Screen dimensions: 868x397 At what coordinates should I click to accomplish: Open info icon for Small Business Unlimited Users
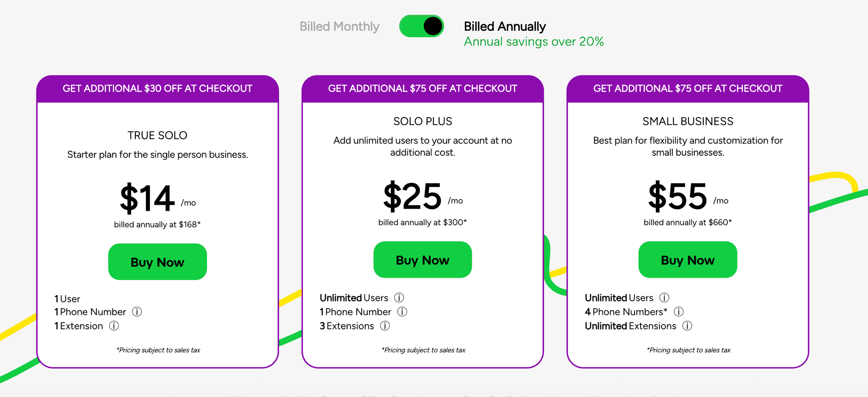point(664,298)
